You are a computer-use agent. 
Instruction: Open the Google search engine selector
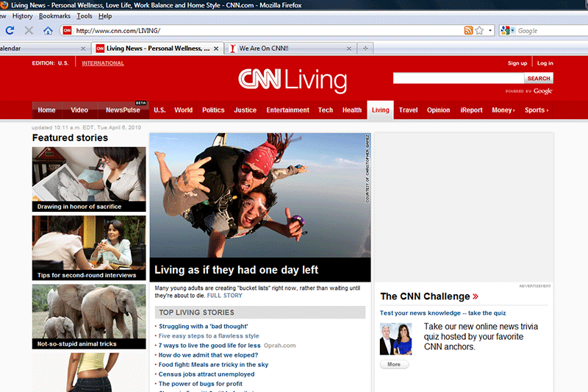coord(508,30)
